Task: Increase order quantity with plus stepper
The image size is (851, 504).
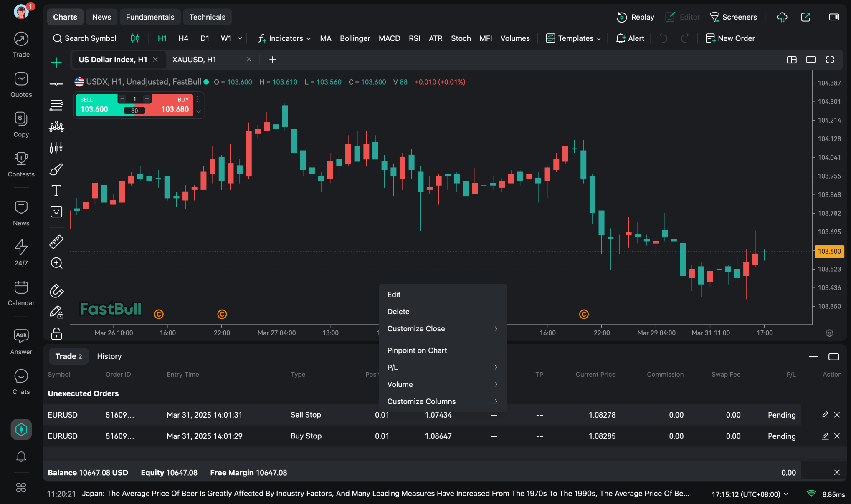Action: pyautogui.click(x=147, y=99)
